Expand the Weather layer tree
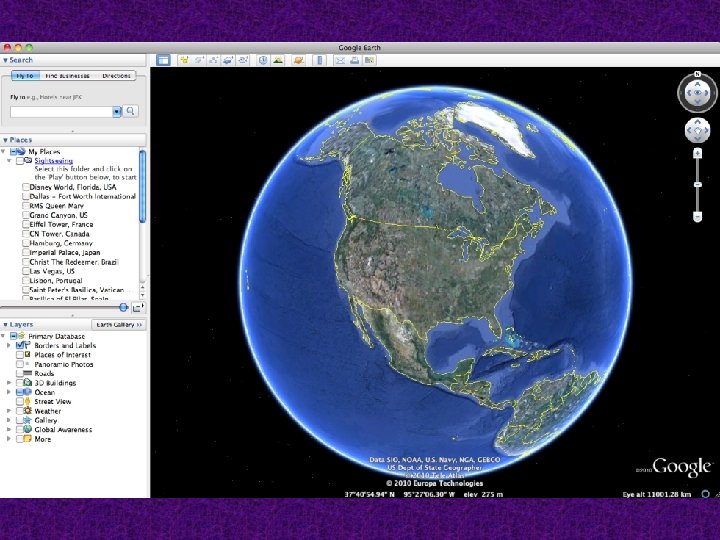 coord(9,411)
